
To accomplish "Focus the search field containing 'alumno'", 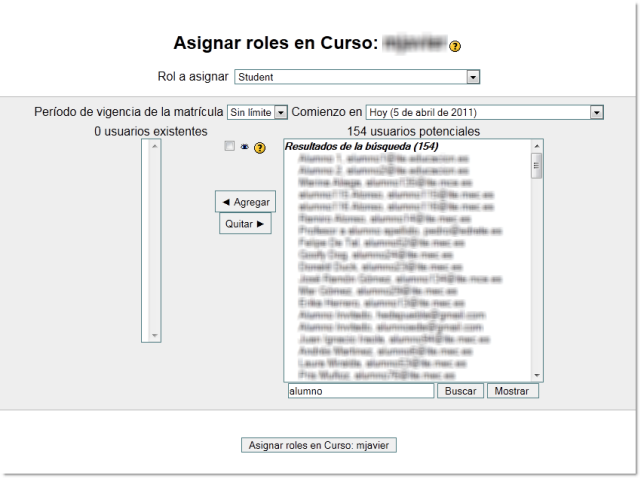I will click(360, 391).
